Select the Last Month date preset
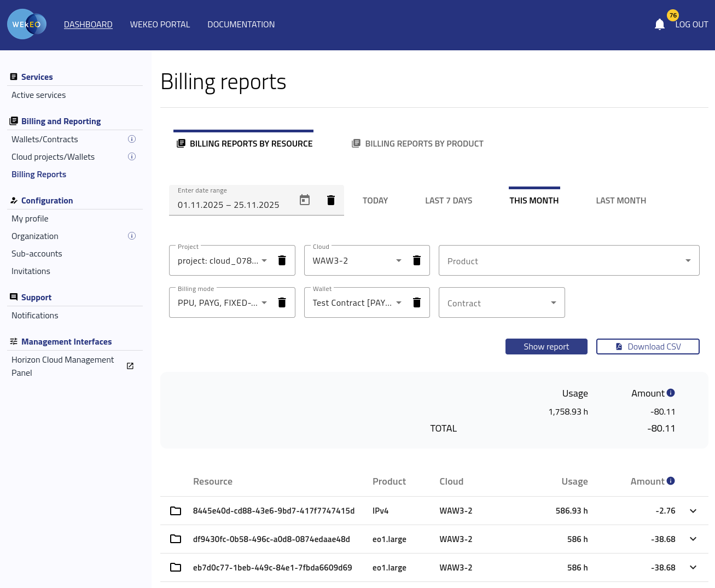Image resolution: width=715 pixels, height=588 pixels. 621,201
